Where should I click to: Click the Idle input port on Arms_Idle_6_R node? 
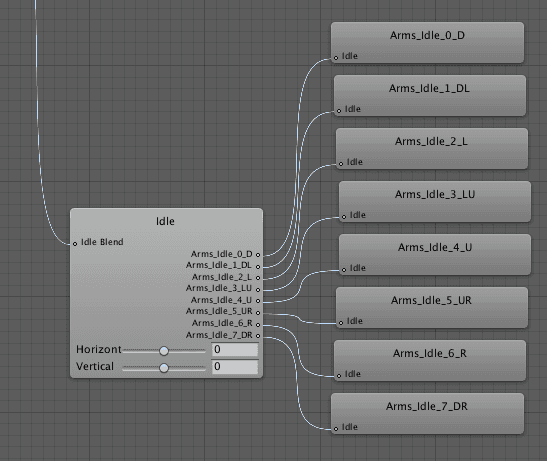coord(339,376)
